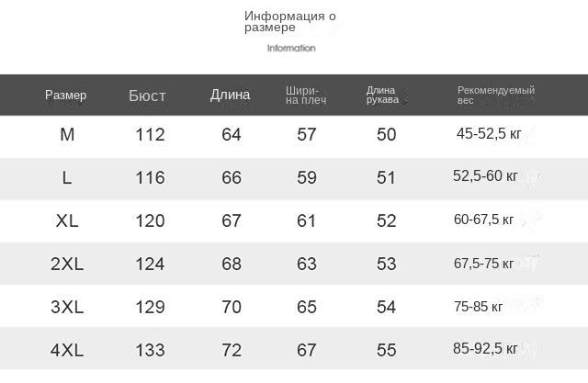The width and height of the screenshot is (588, 383).
Task: Select the 3XL size row label
Action: pyautogui.click(x=67, y=307)
